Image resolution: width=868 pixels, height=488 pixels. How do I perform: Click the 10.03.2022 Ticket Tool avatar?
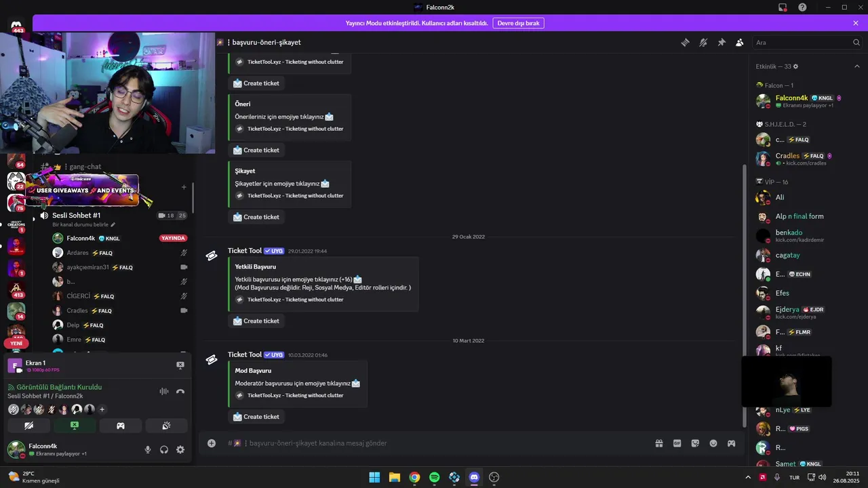tap(212, 360)
